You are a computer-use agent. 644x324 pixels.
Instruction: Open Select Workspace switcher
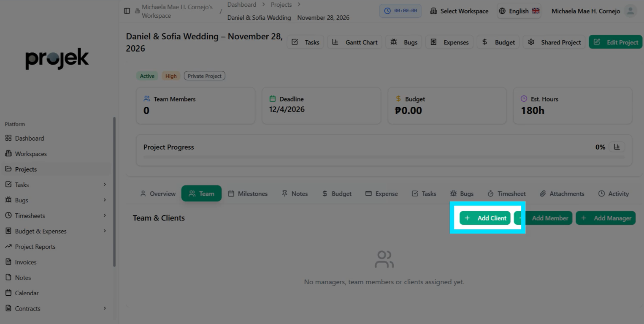point(459,11)
